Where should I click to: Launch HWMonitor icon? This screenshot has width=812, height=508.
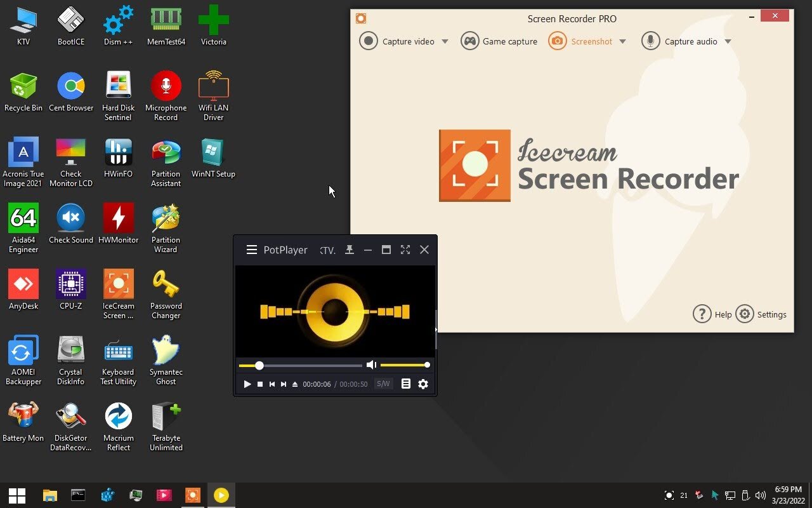pyautogui.click(x=119, y=224)
